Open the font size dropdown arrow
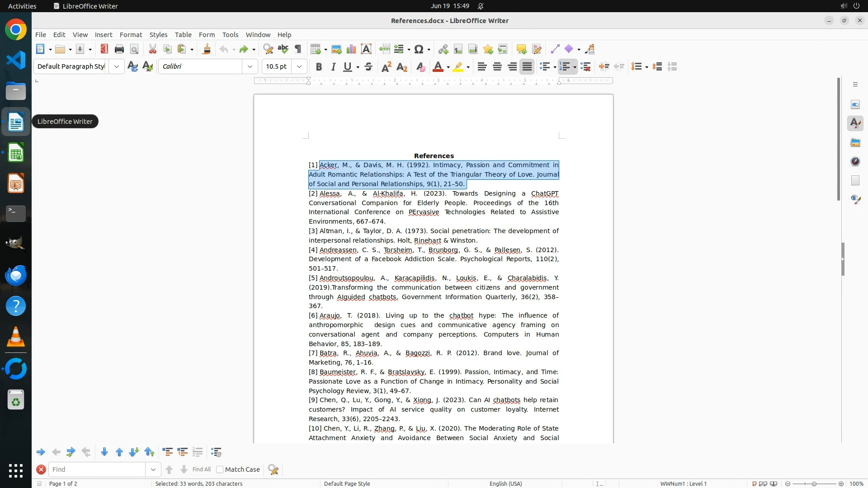868x488 pixels. tap(299, 66)
